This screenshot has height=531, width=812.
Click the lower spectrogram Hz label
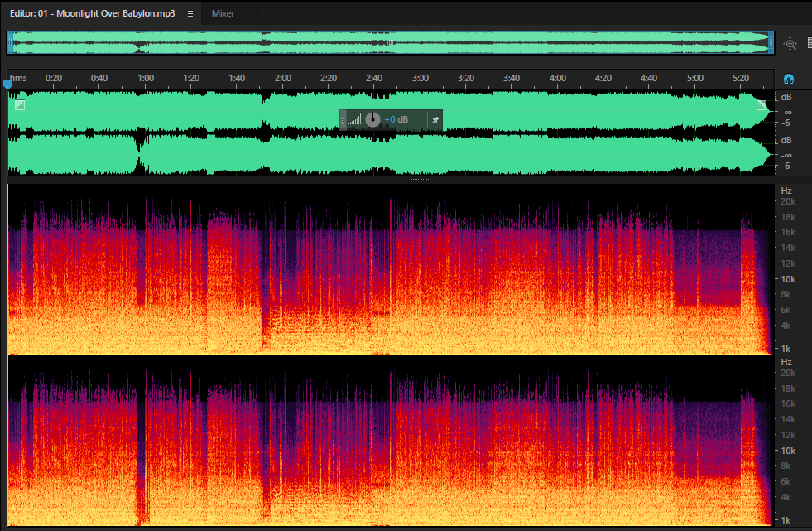tap(786, 362)
